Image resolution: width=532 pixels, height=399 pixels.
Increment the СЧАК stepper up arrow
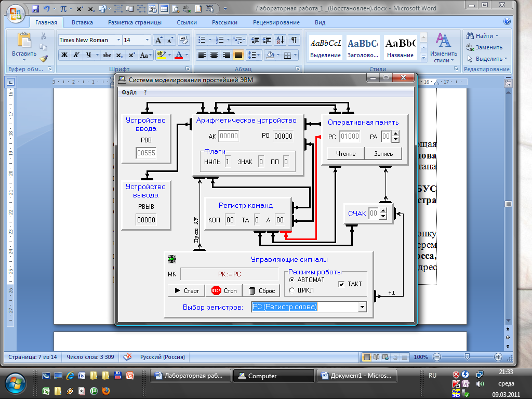[x=383, y=211]
